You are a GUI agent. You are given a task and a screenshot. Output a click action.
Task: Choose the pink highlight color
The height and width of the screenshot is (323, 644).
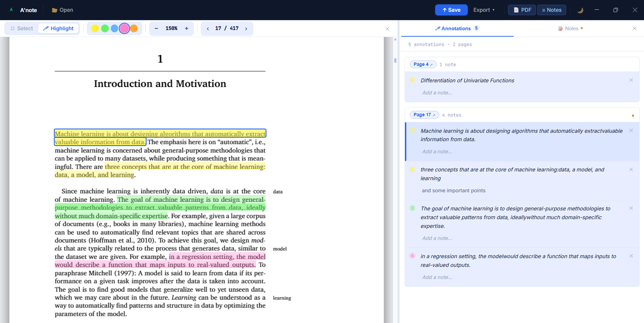(x=124, y=29)
